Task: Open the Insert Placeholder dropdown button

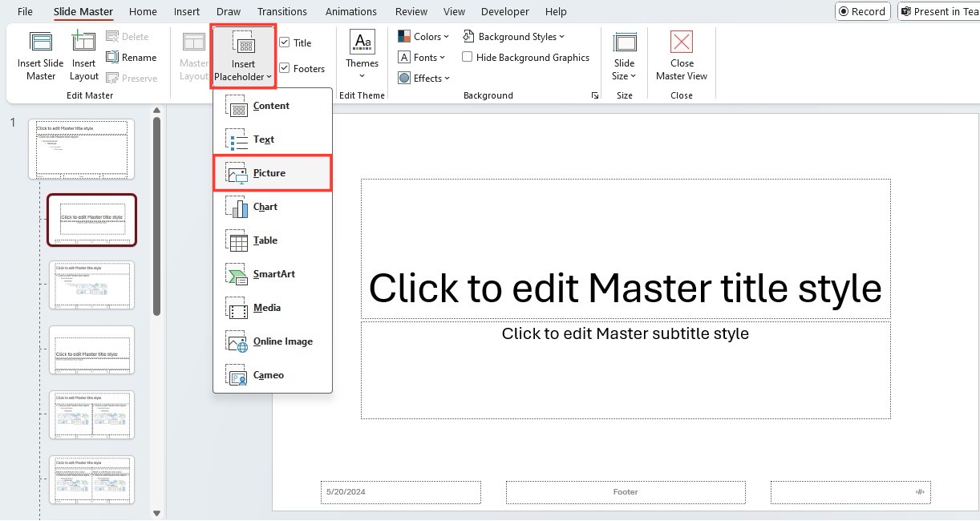Action: (244, 56)
